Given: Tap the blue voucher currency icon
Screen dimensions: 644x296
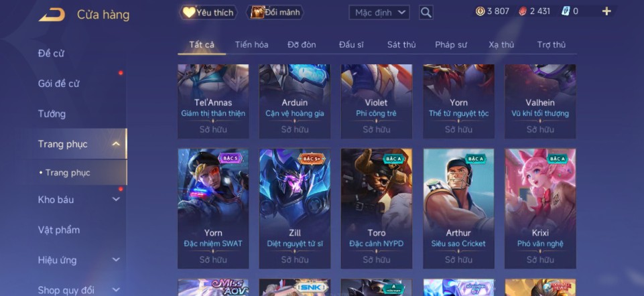Looking at the screenshot, I should click(x=565, y=11).
